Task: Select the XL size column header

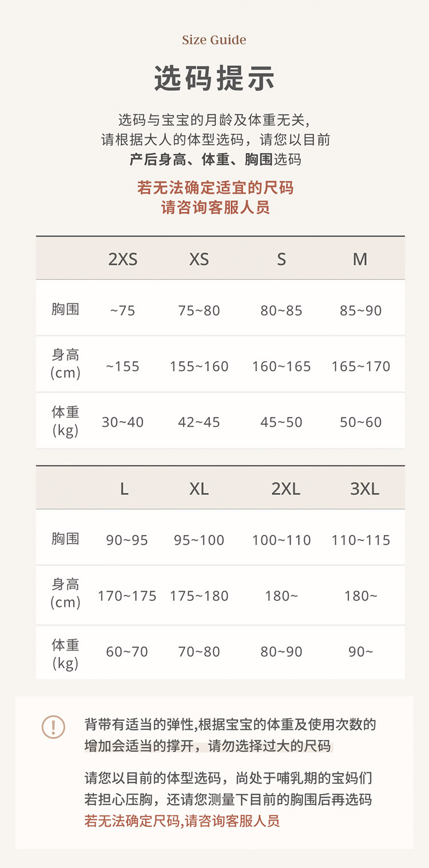Action: pyautogui.click(x=199, y=489)
